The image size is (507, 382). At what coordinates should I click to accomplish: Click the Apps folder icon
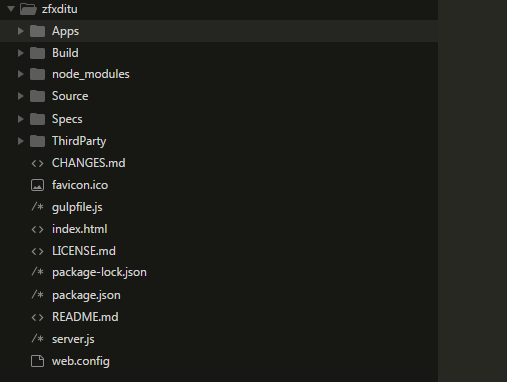37,31
